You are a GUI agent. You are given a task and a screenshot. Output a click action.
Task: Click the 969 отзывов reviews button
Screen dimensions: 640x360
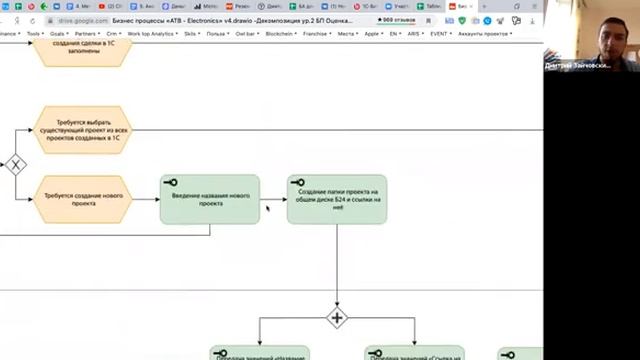click(x=396, y=20)
